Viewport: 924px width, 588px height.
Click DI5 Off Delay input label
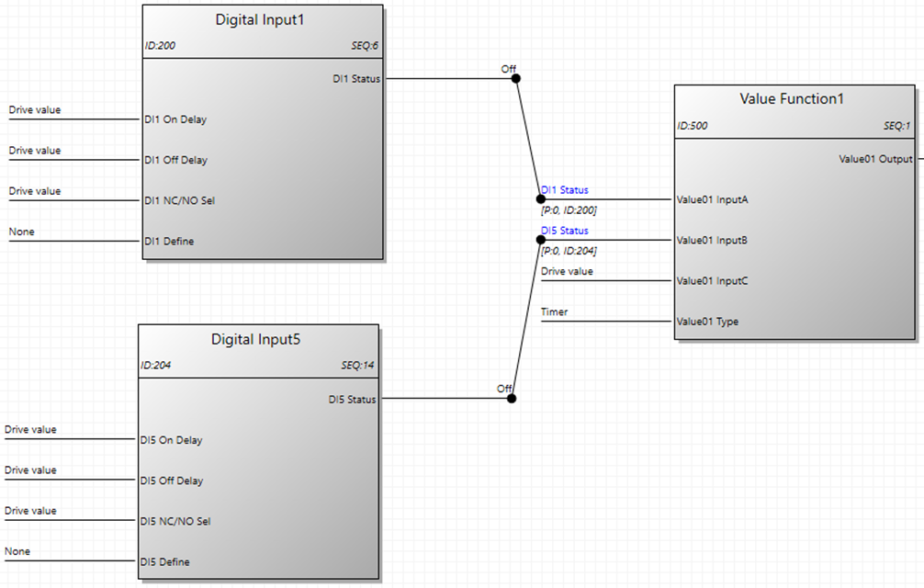pyautogui.click(x=172, y=481)
